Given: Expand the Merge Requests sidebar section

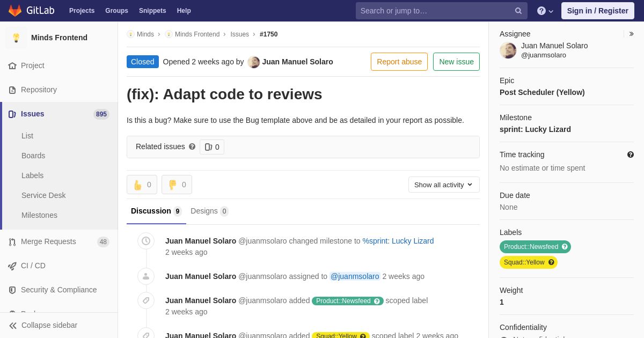Looking at the screenshot, I should tap(48, 241).
